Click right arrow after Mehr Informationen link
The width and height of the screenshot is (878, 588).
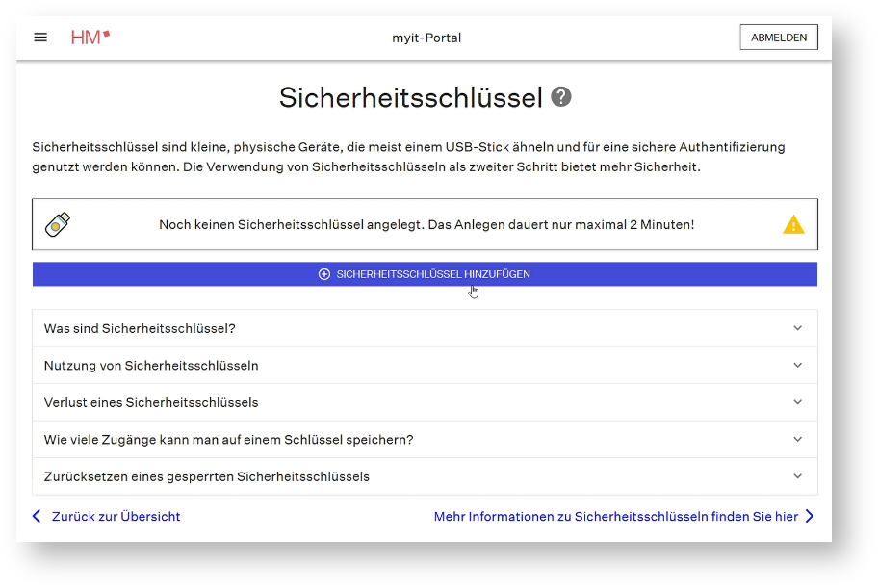(810, 517)
